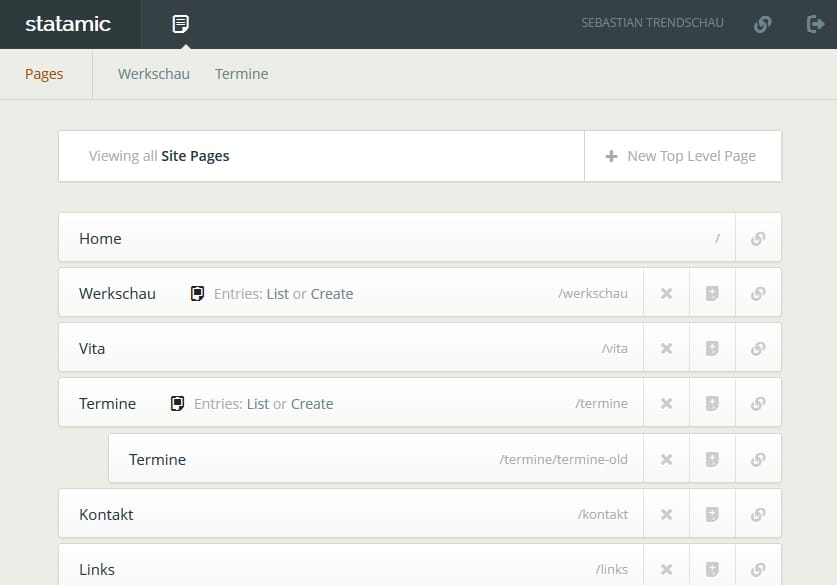Screen dimensions: 837x585
Task: Open the nested Termine child page
Action: click(x=157, y=460)
